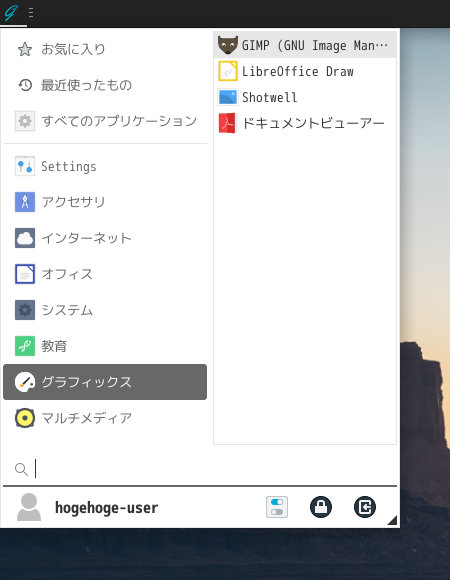Click the インターネット cloud icon
The image size is (450, 580).
[x=25, y=238]
